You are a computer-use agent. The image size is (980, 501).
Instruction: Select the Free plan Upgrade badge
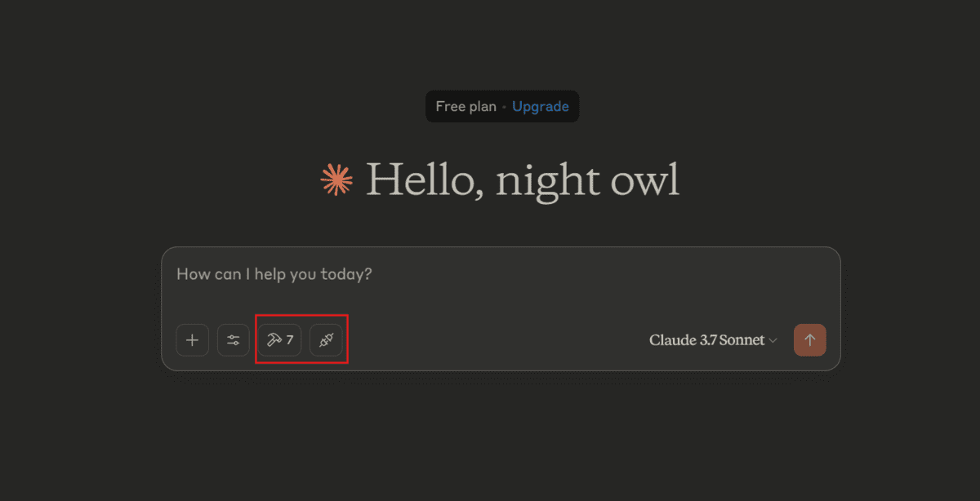[x=502, y=107]
